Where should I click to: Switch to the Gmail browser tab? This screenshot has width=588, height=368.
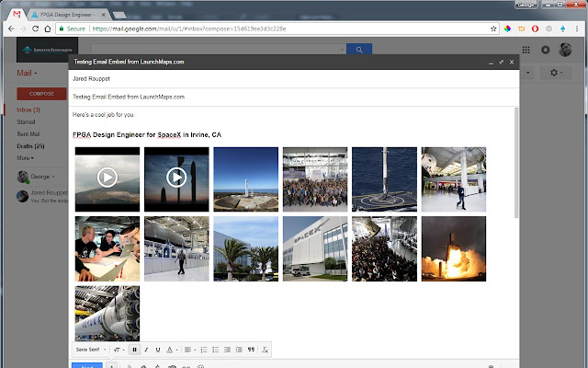tap(17, 15)
